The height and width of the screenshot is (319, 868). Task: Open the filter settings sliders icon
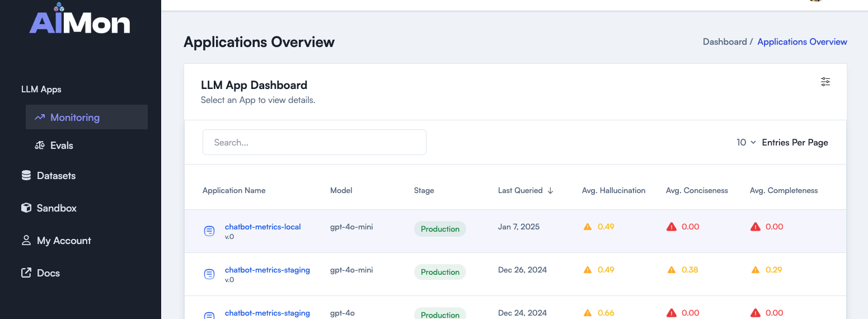pos(825,82)
